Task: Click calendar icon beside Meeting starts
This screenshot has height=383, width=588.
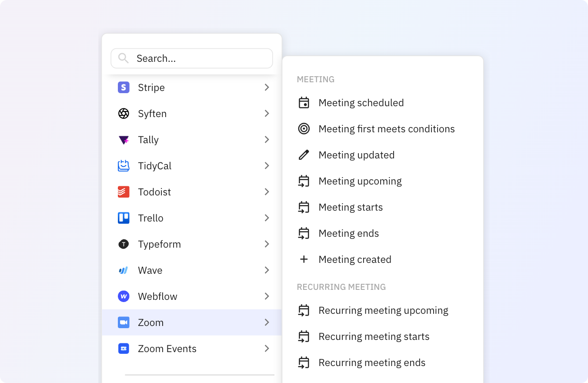Action: (x=304, y=207)
